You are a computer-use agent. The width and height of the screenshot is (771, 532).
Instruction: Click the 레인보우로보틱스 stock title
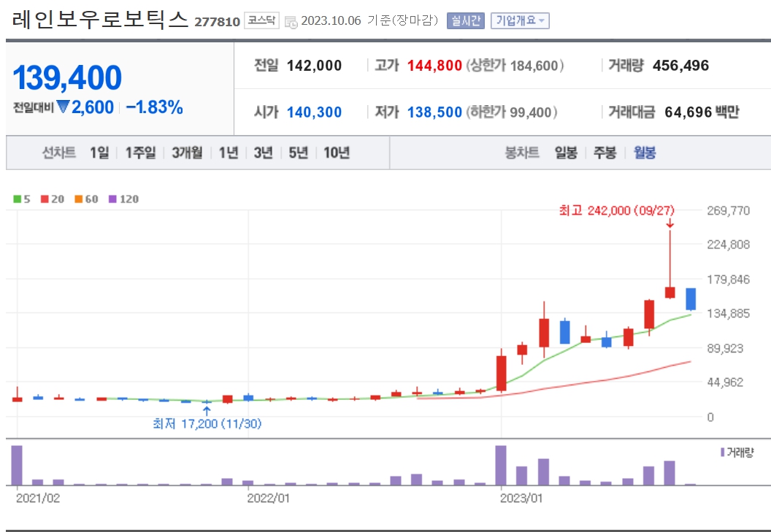coord(100,20)
